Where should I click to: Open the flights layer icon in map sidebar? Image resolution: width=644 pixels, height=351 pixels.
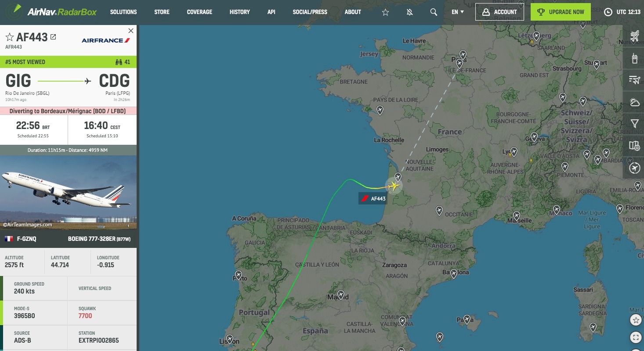[x=634, y=36]
